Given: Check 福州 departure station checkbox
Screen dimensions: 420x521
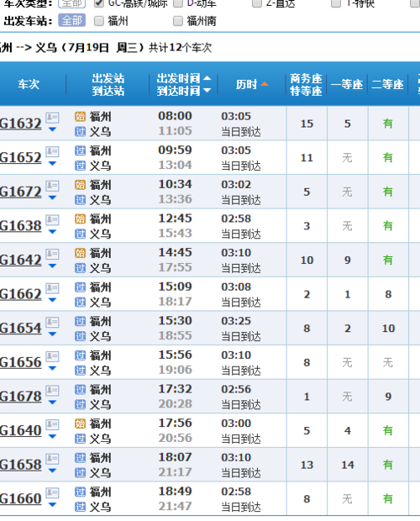Looking at the screenshot, I should [x=99, y=21].
